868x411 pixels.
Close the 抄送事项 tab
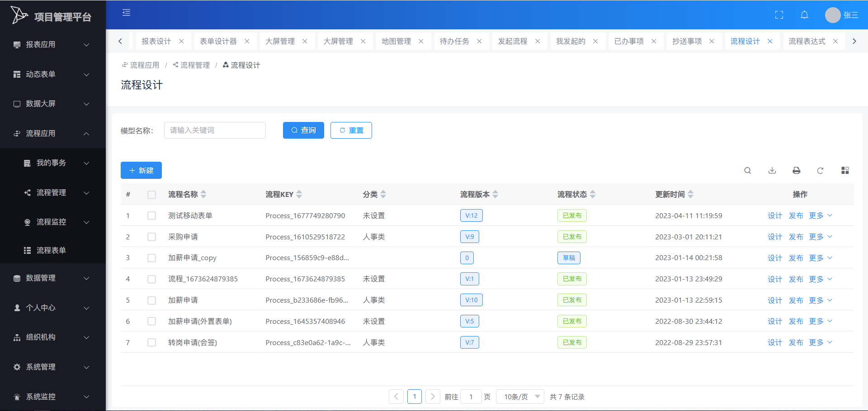click(712, 41)
